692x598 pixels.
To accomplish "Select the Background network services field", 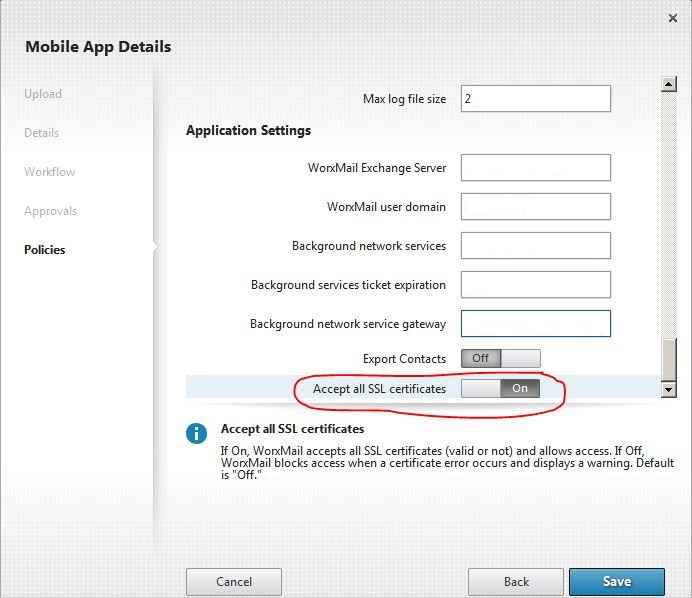I will tap(535, 245).
